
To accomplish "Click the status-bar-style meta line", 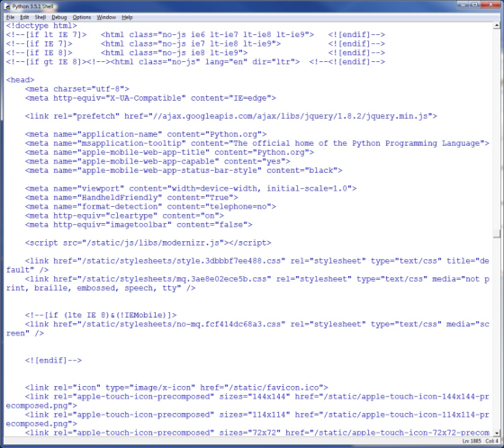I will coord(184,170).
